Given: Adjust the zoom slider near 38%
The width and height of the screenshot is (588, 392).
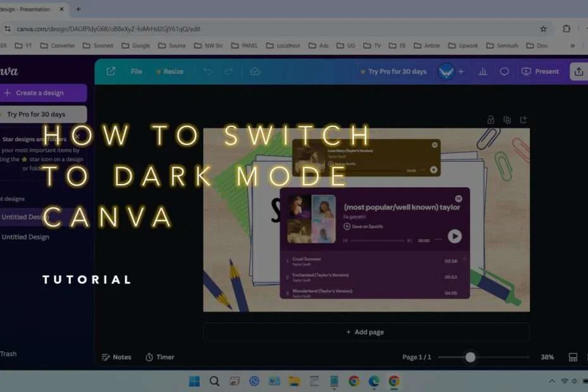Looking at the screenshot, I should pos(470,357).
